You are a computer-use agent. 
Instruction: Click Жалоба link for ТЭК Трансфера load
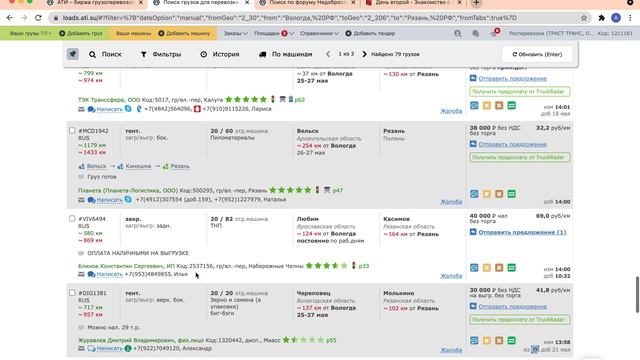(451, 111)
